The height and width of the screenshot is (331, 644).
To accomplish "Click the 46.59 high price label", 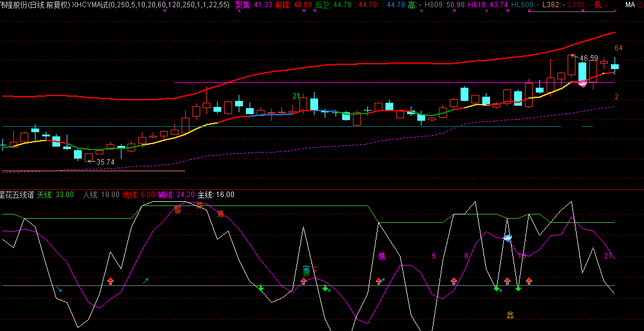I will 588,58.
